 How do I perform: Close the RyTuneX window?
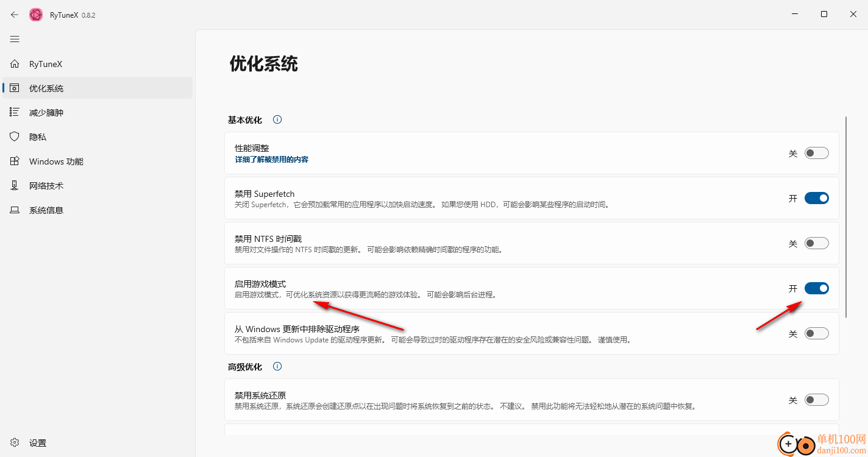point(853,14)
